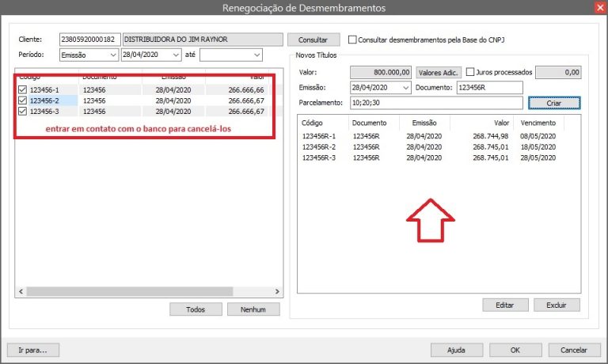This screenshot has width=608, height=364.
Task: Click the DISTRIBUIDORA DO JIM RAYNOR name field
Action: (x=203, y=40)
